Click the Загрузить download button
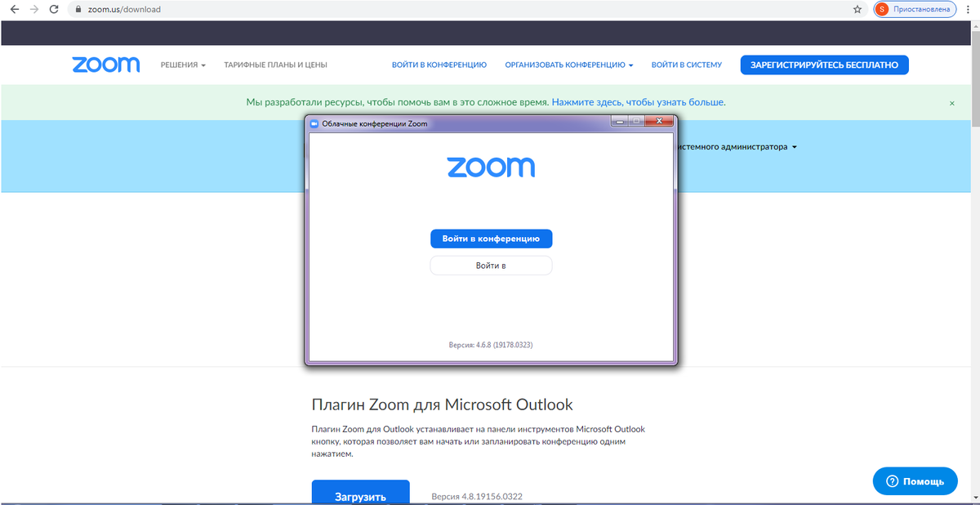 click(360, 493)
